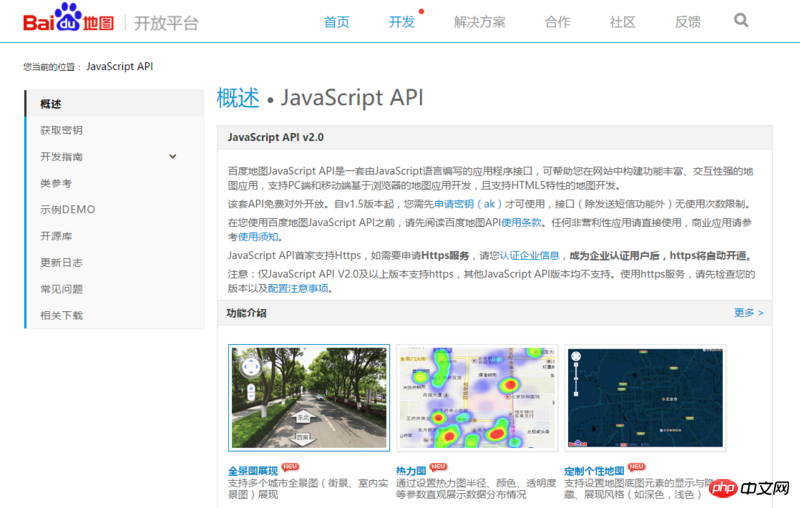
Task: Open the 热力图 feature link
Action: [411, 471]
